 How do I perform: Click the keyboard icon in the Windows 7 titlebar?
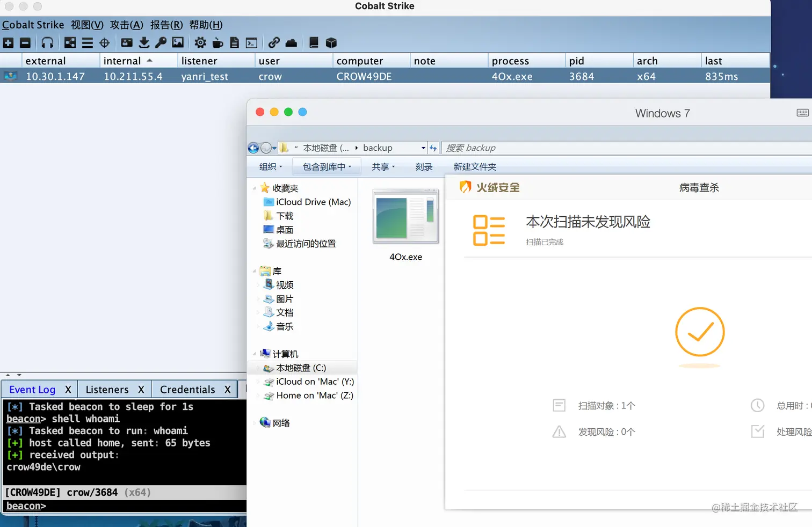[803, 113]
